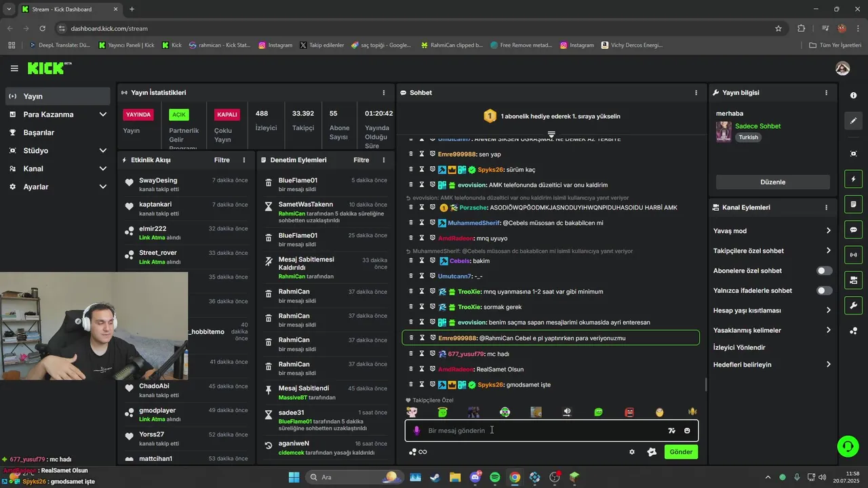This screenshot has height=488, width=868.
Task: Select the green smiley follower emote
Action: tap(598, 412)
